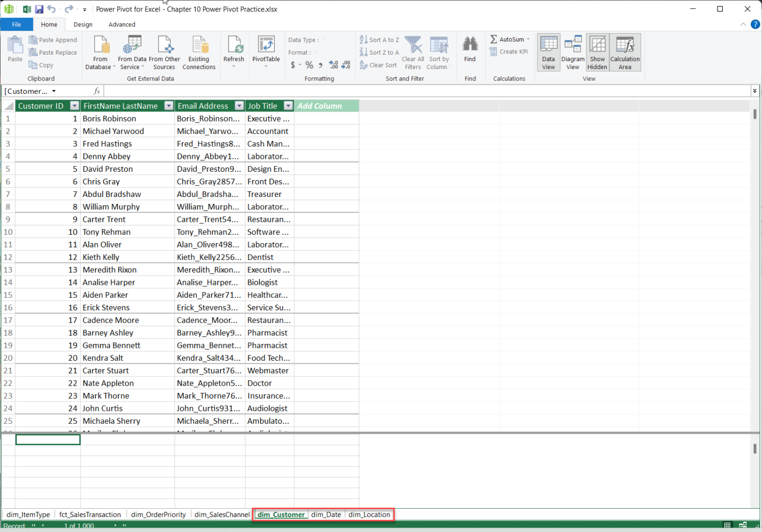Click the Refresh icon
The width and height of the screenshot is (762, 532).
point(234,50)
